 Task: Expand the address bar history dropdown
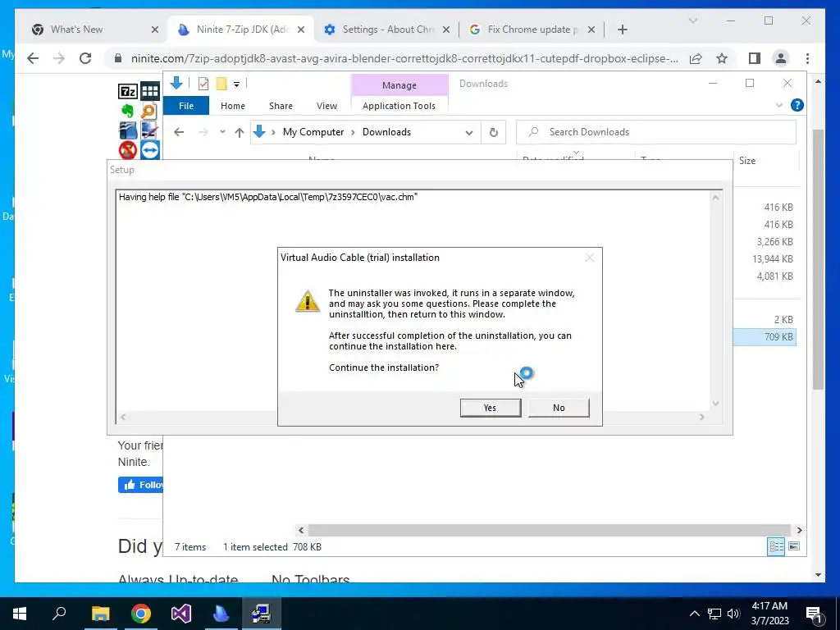469,132
